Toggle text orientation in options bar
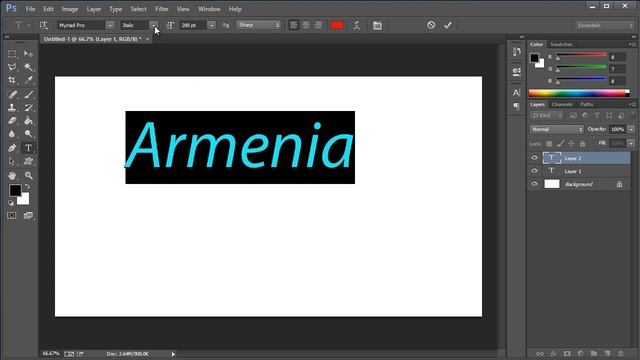Viewport: 640px width, 360px height. coord(44,25)
